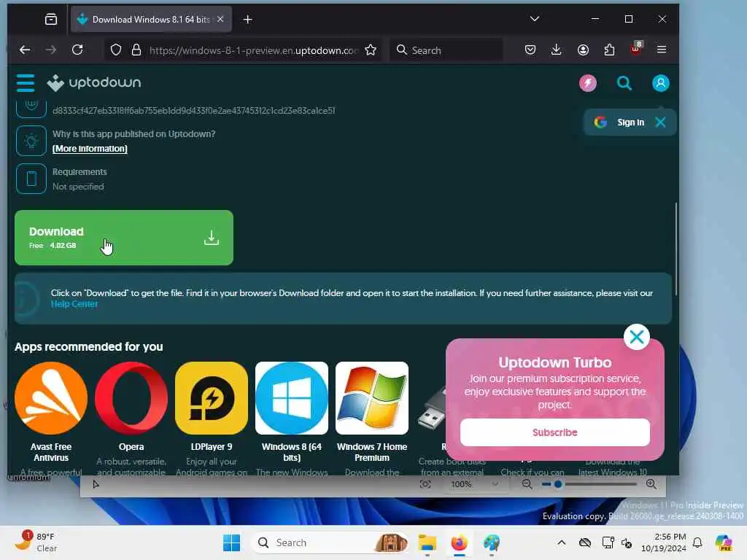Reload the current page
747x560 pixels.
click(x=77, y=50)
